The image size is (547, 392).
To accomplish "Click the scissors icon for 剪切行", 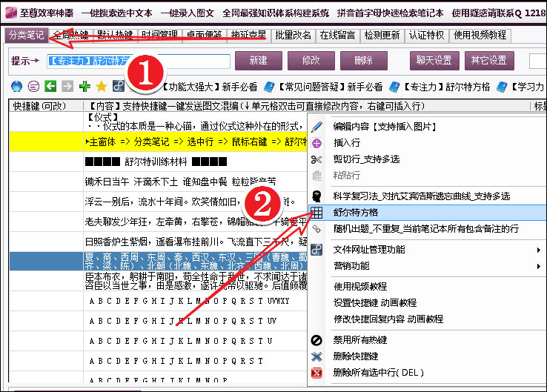I will 317,159.
